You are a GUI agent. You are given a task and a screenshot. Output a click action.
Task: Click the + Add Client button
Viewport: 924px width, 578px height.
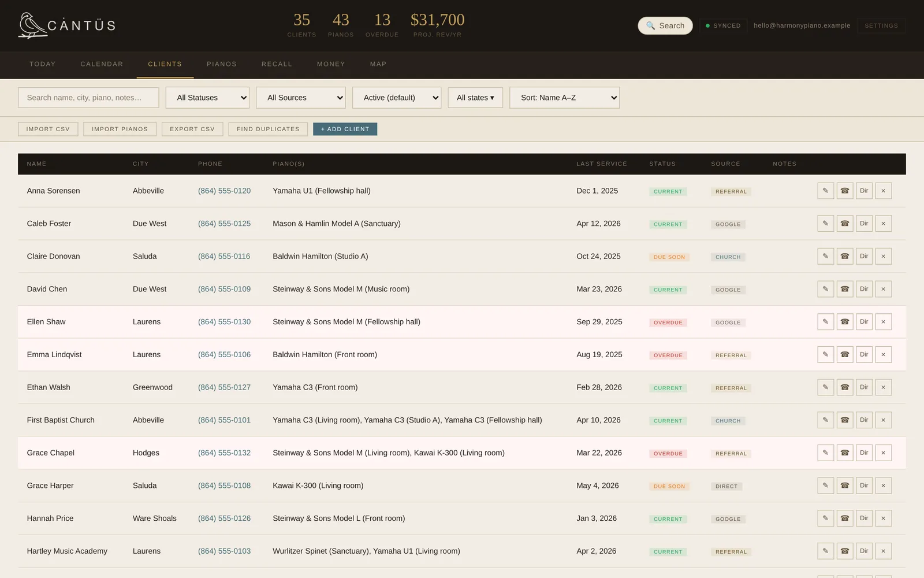point(345,129)
